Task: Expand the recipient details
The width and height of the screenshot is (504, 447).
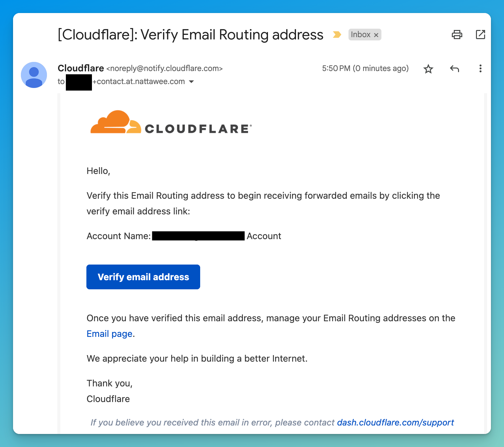Action: [192, 82]
